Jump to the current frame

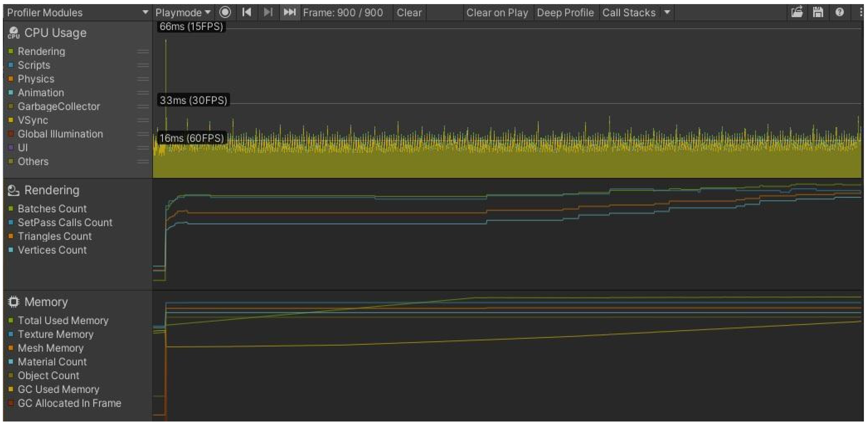tap(289, 12)
